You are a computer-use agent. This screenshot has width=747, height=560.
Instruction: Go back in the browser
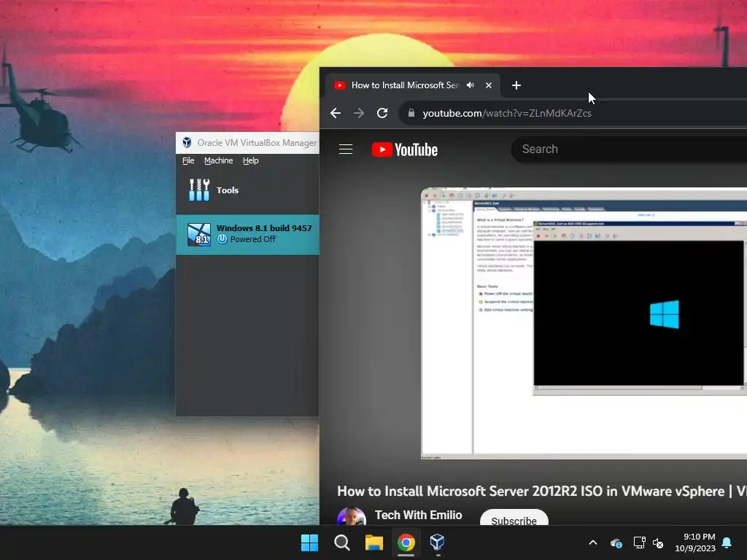pyautogui.click(x=336, y=113)
